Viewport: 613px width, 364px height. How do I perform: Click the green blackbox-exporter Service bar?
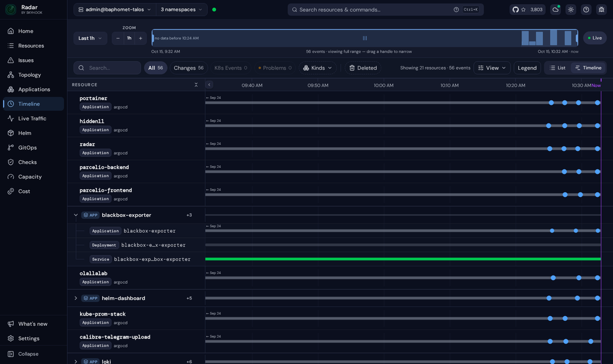[403, 259]
